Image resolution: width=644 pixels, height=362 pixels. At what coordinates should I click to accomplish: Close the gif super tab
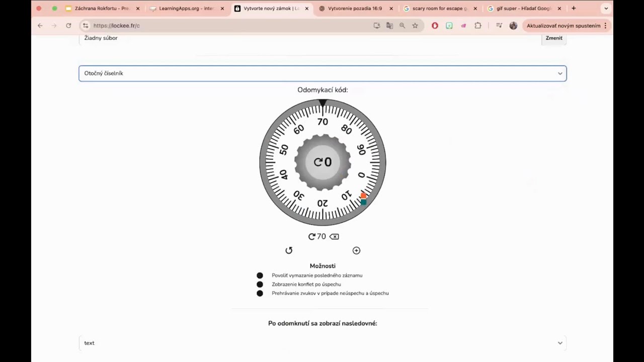(559, 9)
